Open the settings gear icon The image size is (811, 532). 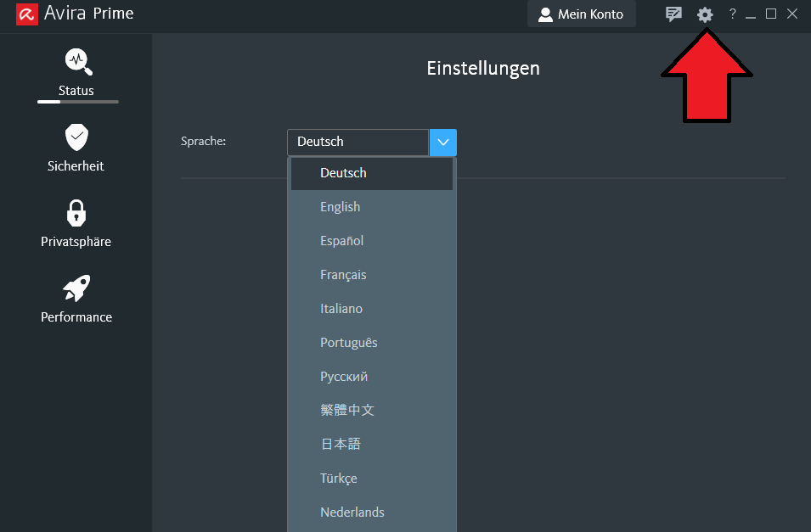click(705, 14)
